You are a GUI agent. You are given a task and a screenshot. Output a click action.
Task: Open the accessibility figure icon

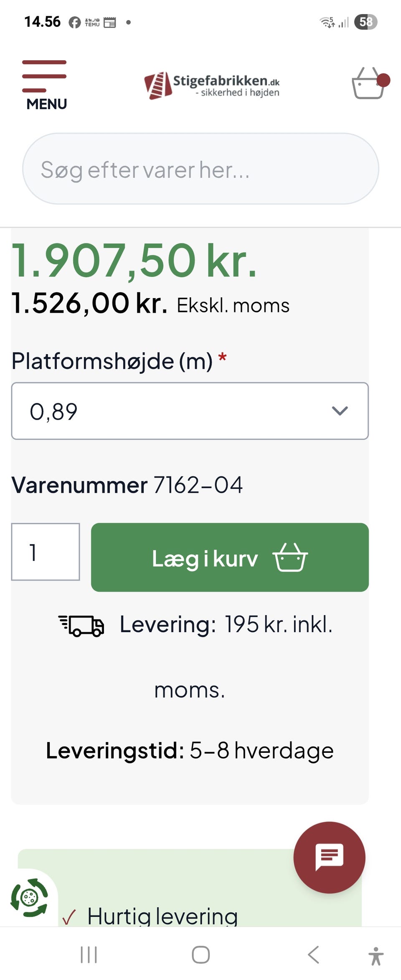376,955
